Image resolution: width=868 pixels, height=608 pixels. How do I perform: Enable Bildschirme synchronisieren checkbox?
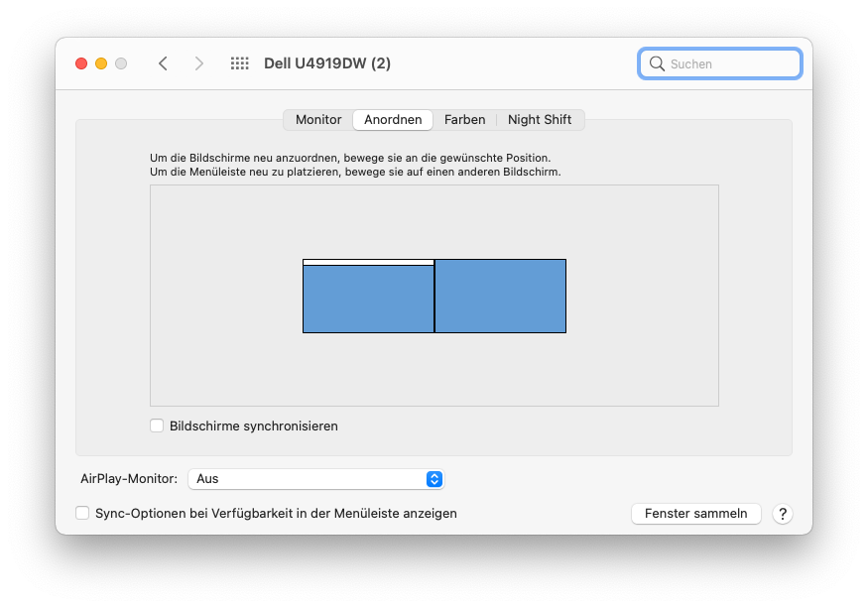tap(157, 426)
